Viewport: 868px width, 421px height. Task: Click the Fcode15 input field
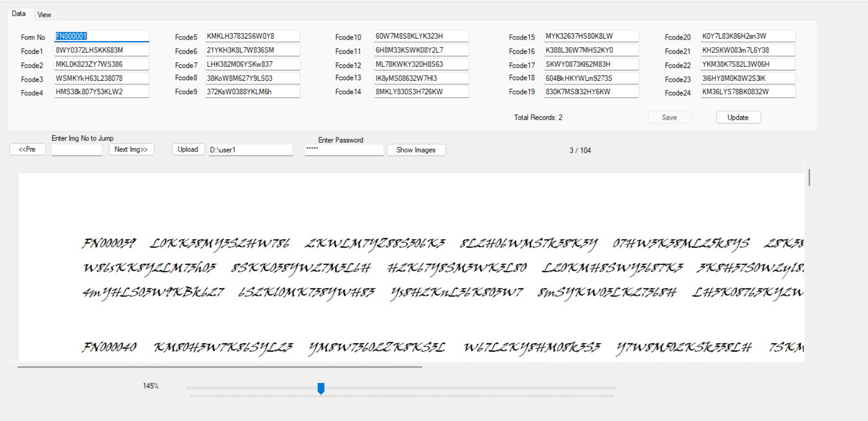click(x=591, y=36)
